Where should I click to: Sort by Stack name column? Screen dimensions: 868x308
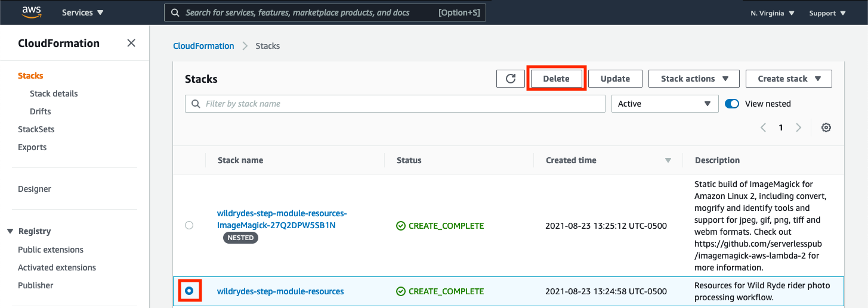pyautogui.click(x=240, y=160)
